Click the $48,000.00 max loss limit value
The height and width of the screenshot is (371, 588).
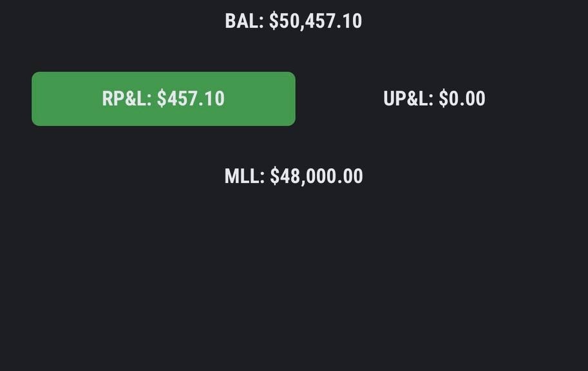click(316, 176)
